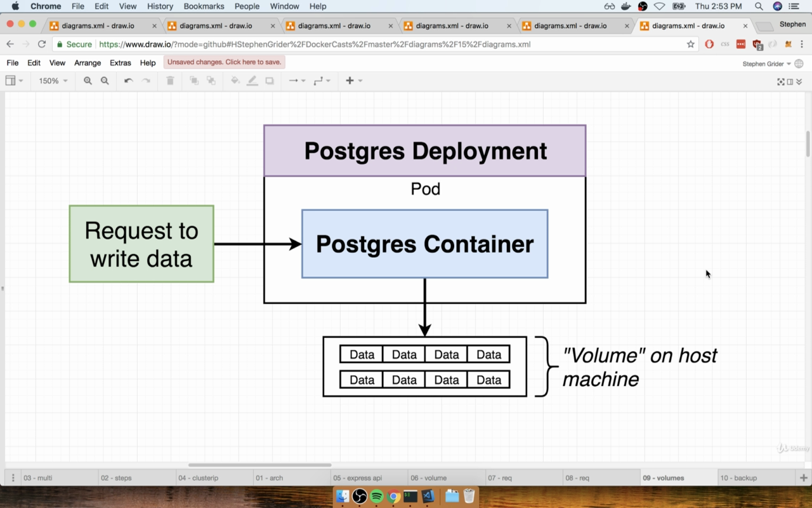
Task: Click the language globe icon
Action: 799,63
